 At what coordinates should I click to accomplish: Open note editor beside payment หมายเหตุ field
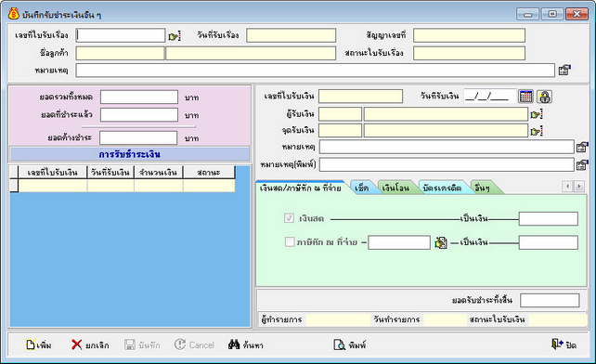click(582, 147)
